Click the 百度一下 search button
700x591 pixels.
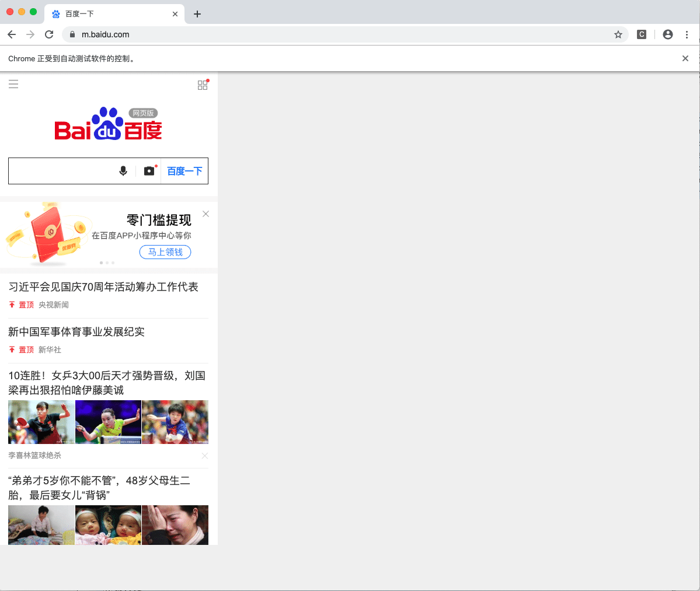click(x=184, y=171)
